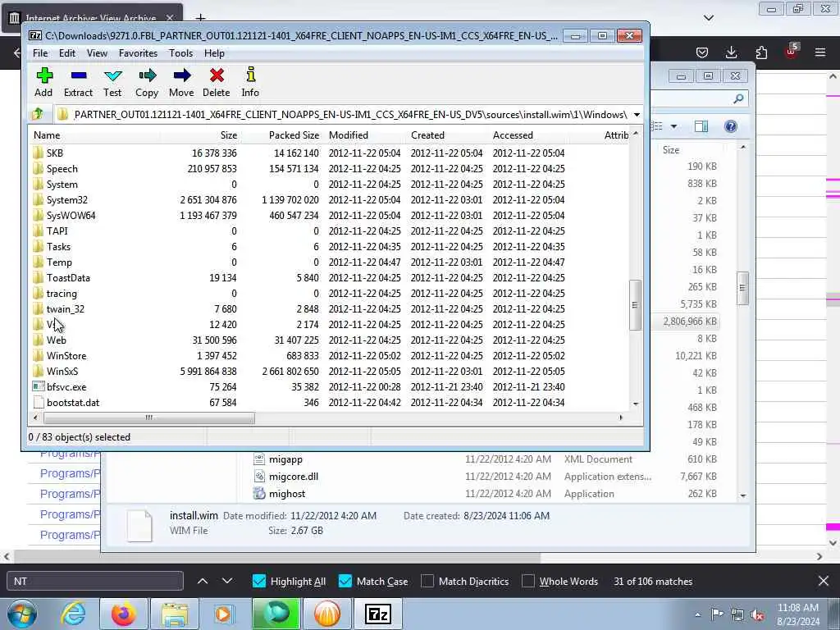This screenshot has height=630, width=840.
Task: Click the Copy toolbar icon
Action: pyautogui.click(x=147, y=82)
